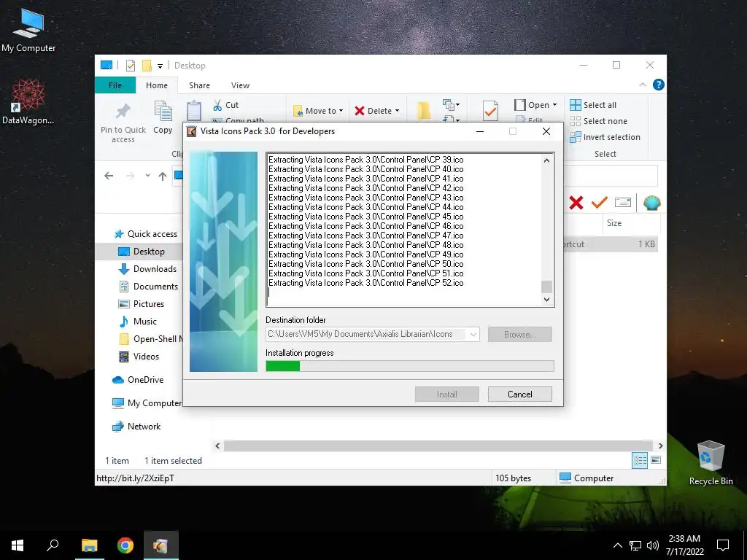
Task: Select the View ribbon tab
Action: [x=240, y=85]
